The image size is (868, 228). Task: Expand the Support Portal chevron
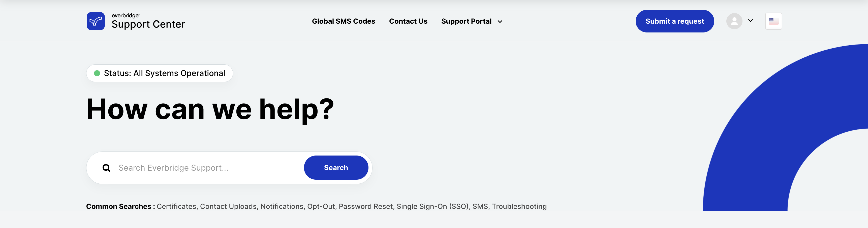pyautogui.click(x=500, y=22)
